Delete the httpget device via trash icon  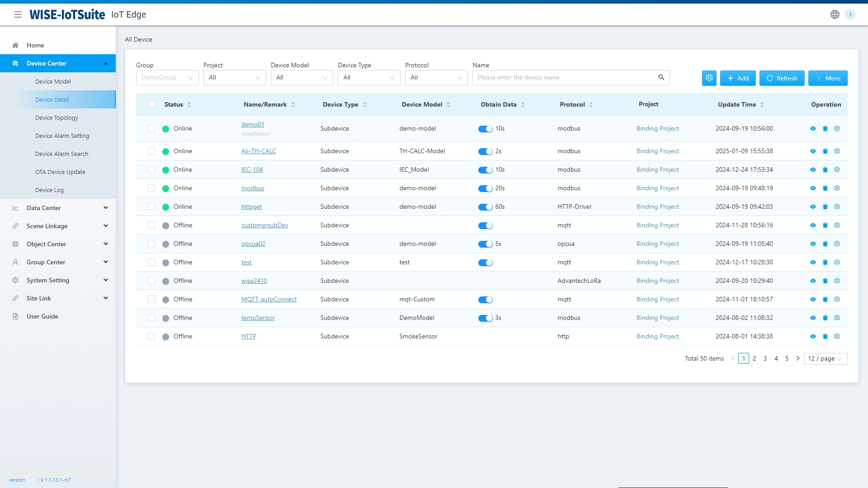(x=825, y=206)
